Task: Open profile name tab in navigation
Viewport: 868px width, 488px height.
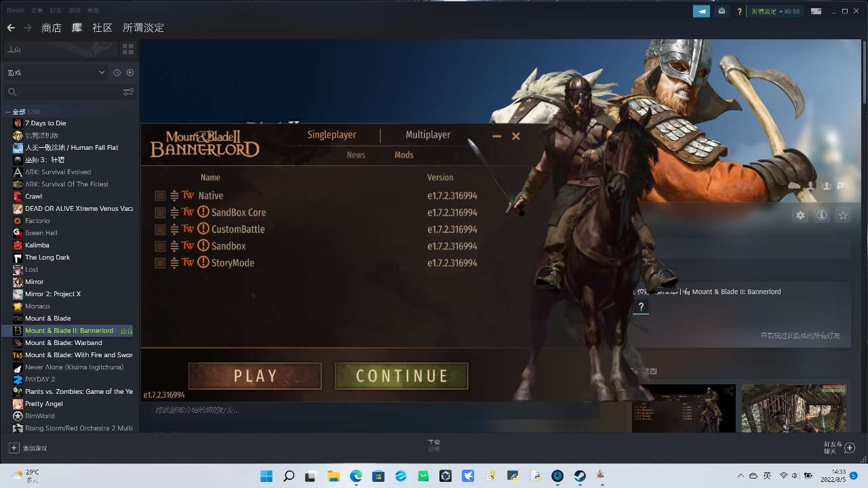Action: (143, 28)
